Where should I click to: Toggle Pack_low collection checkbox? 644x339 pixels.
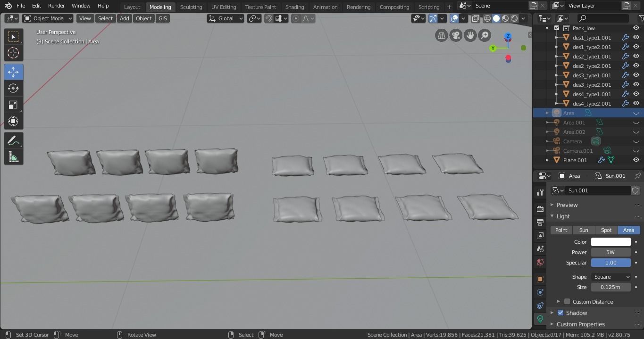click(557, 28)
